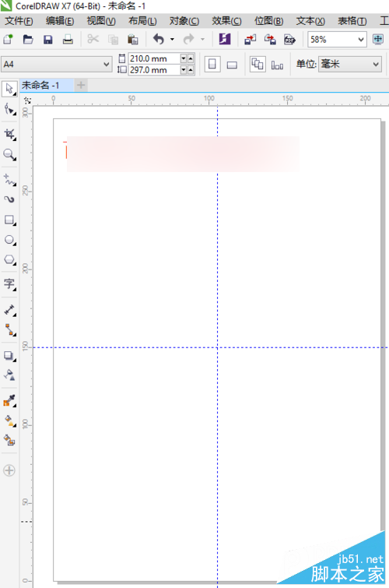Open the zoom level 58% dropdown
Image resolution: width=389 pixels, height=588 pixels.
360,40
